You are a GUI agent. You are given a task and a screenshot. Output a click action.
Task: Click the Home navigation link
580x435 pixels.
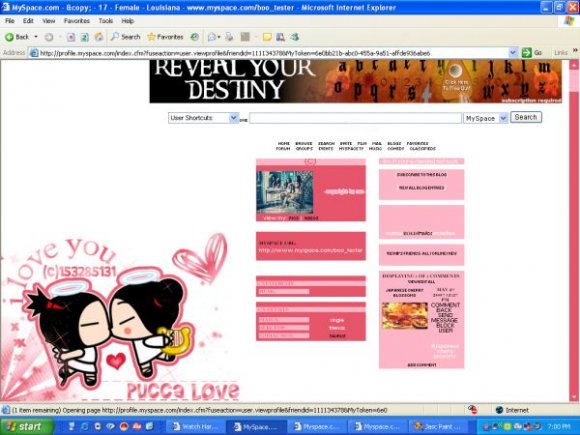pyautogui.click(x=284, y=144)
